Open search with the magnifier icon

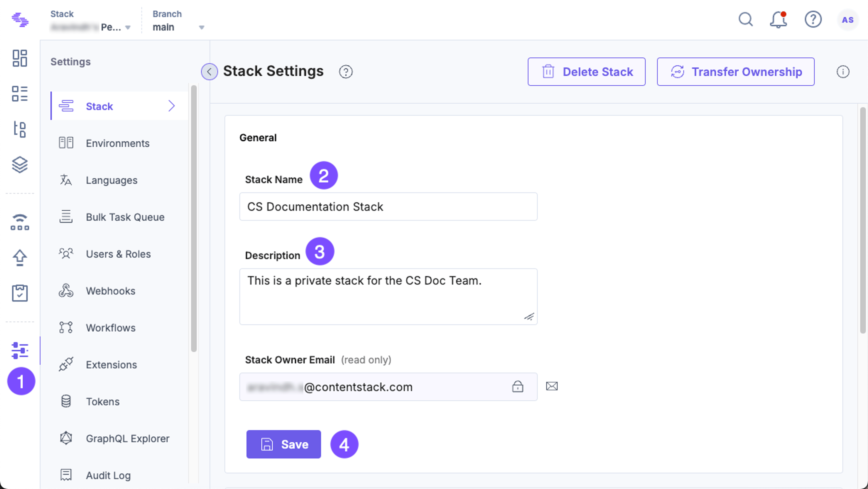(745, 19)
